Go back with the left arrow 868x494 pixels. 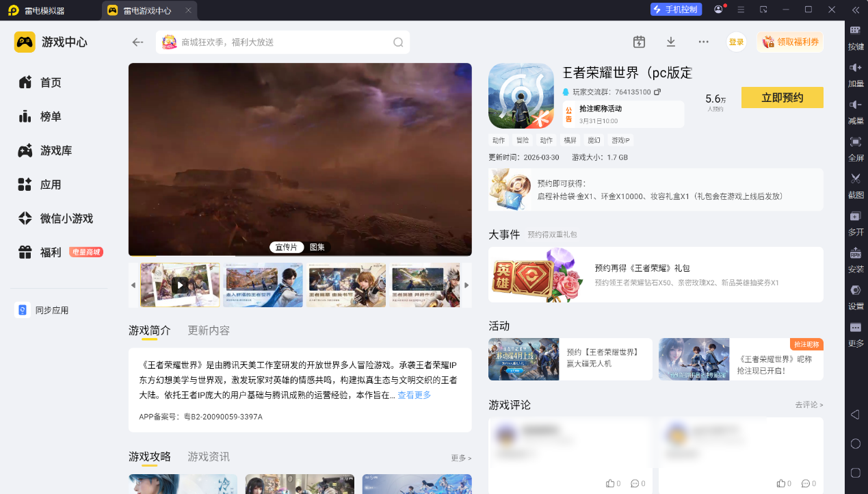click(x=137, y=42)
